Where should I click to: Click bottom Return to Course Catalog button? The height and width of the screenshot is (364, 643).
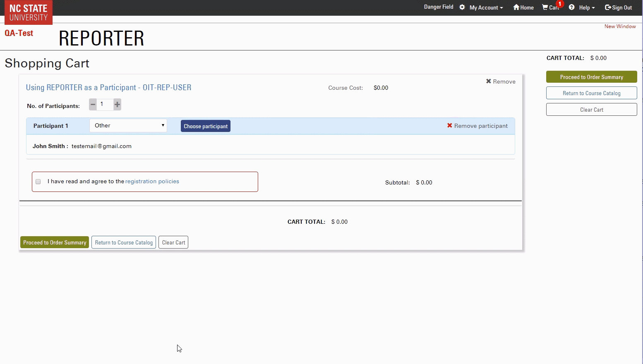pos(124,242)
